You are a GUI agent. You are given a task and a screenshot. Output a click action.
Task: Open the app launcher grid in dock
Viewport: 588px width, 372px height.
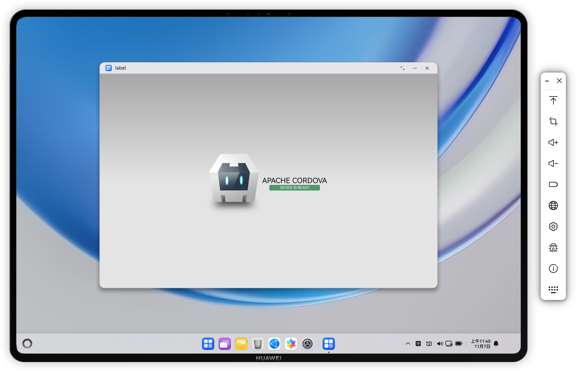[x=208, y=344]
